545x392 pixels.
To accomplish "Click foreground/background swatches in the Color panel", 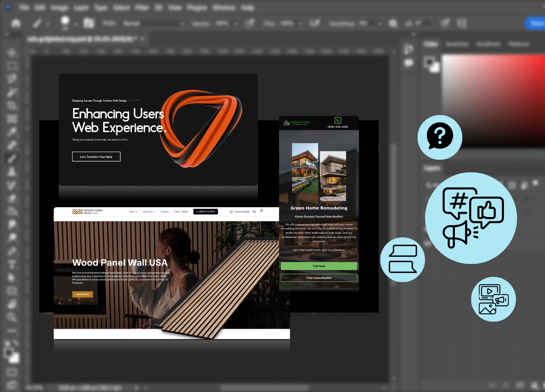I will pyautogui.click(x=432, y=65).
